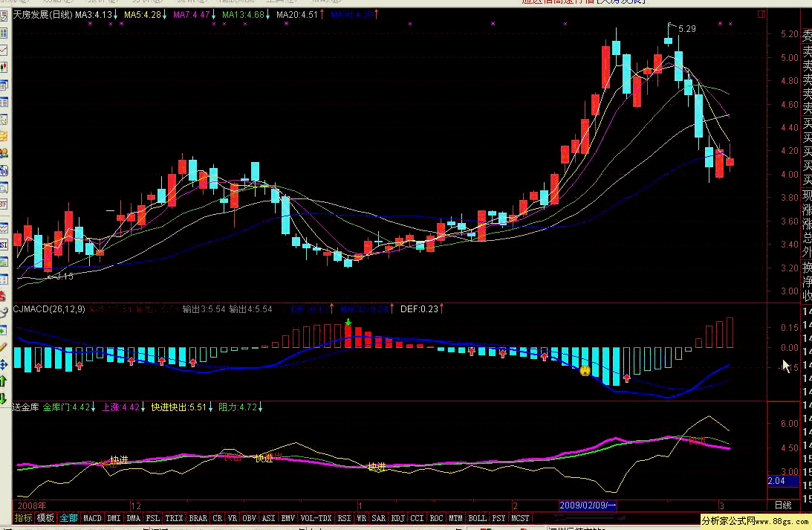Show the ASI indicator

pos(269,517)
